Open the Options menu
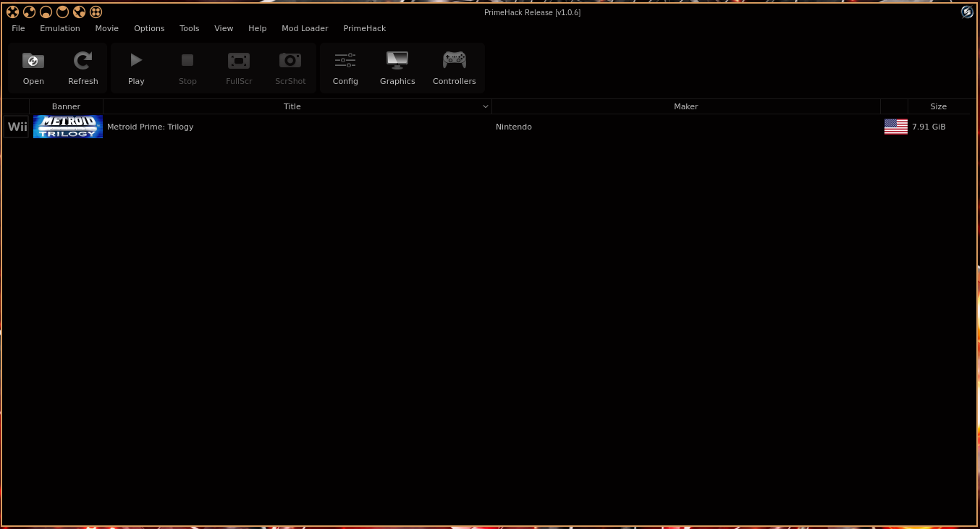This screenshot has width=980, height=529. (x=149, y=28)
